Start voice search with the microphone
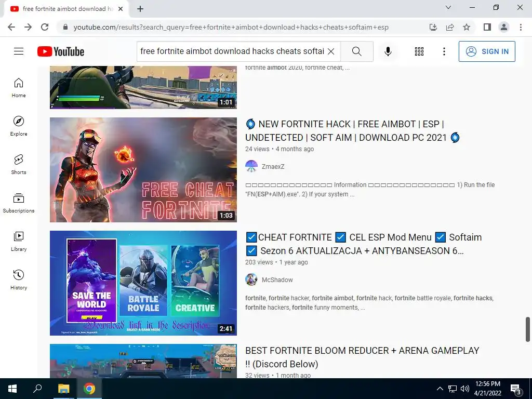The width and height of the screenshot is (532, 399). (x=388, y=51)
